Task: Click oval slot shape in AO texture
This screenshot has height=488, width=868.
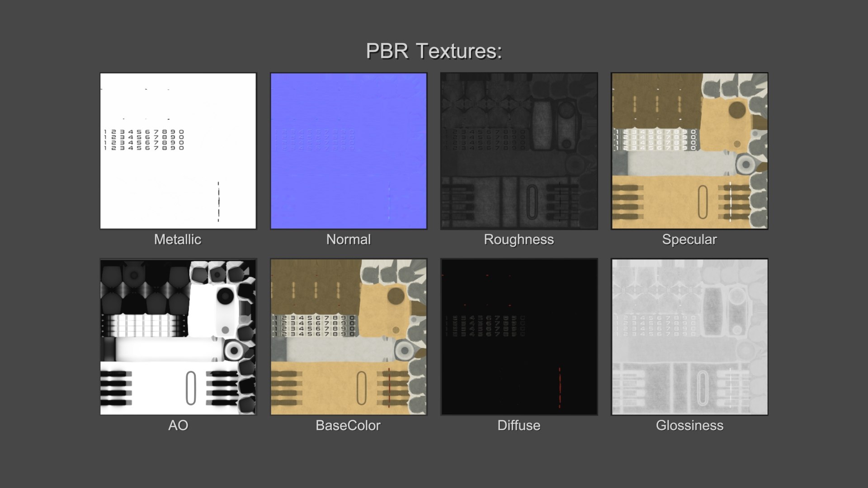Action: click(191, 388)
